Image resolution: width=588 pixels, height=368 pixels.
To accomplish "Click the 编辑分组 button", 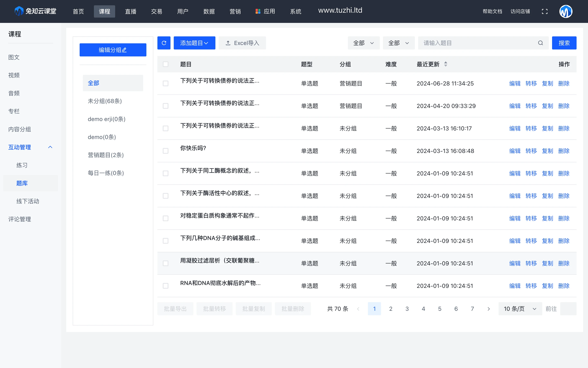I will click(x=113, y=50).
